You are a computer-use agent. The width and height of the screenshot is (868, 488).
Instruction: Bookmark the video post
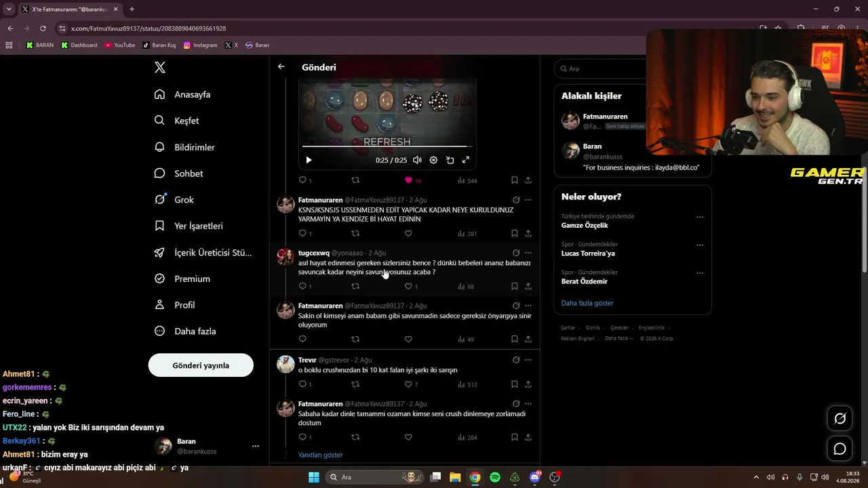(515, 180)
